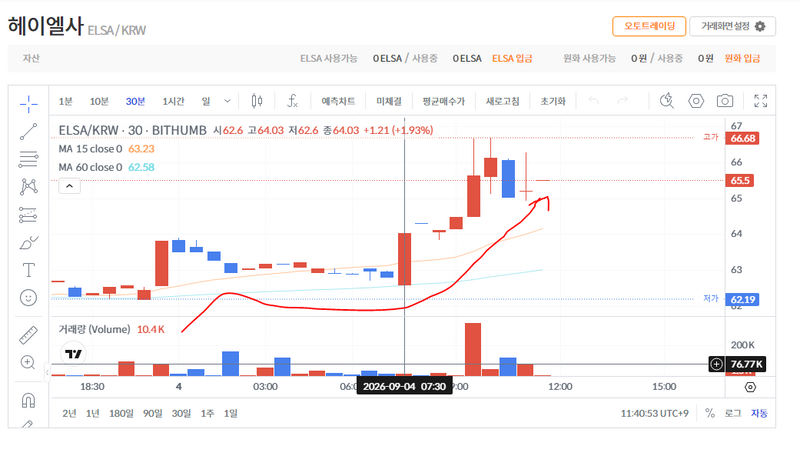Click the MA 15 close indicator label

[x=90, y=149]
